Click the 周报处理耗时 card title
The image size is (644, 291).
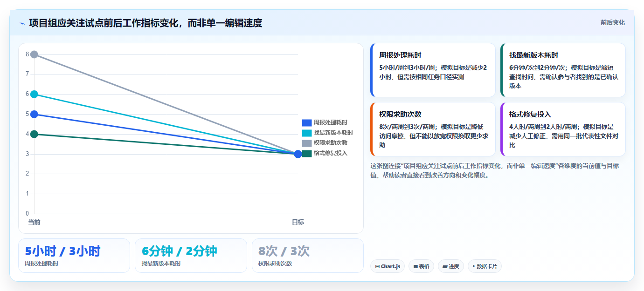400,55
